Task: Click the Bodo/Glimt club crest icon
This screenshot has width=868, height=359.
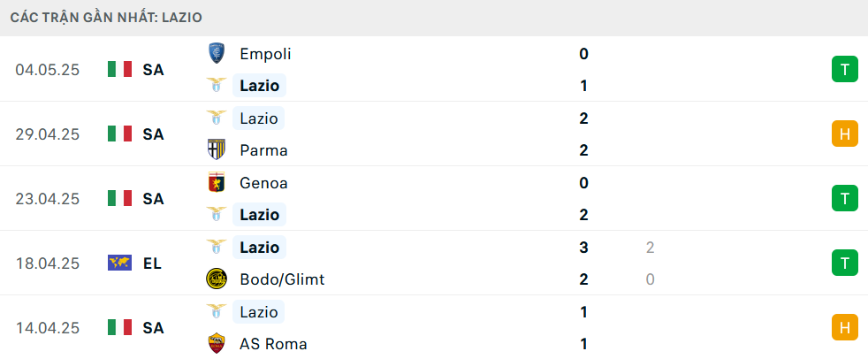Action: point(217,279)
